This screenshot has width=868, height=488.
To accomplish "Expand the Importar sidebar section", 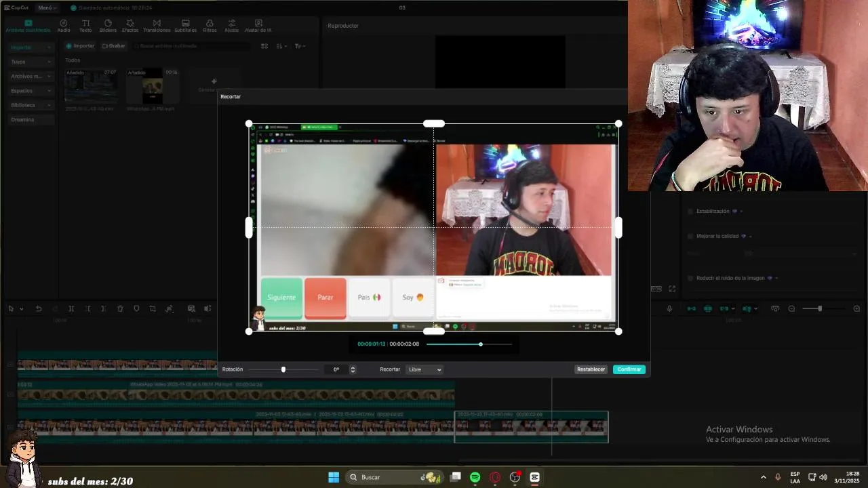I will point(31,47).
